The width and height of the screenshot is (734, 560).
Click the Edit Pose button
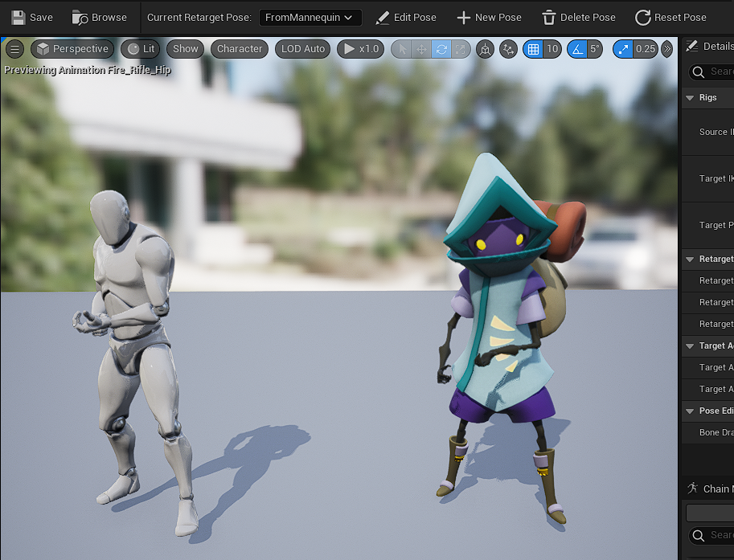coord(406,18)
